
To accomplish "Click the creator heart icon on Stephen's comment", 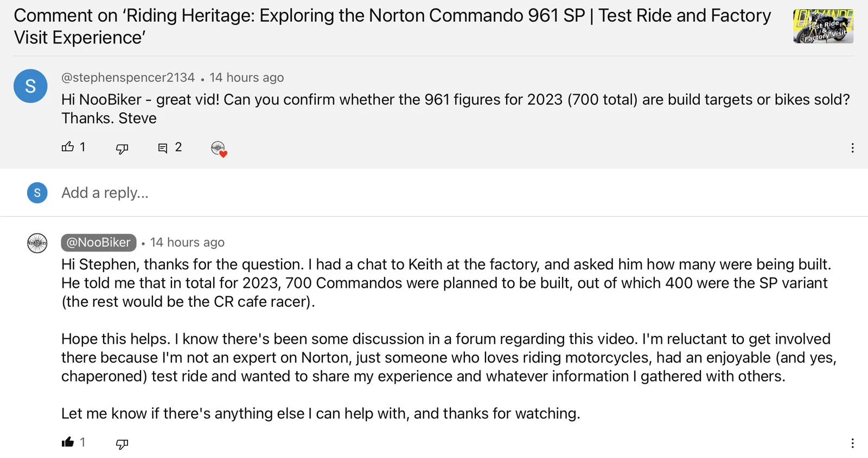I will 219,147.
